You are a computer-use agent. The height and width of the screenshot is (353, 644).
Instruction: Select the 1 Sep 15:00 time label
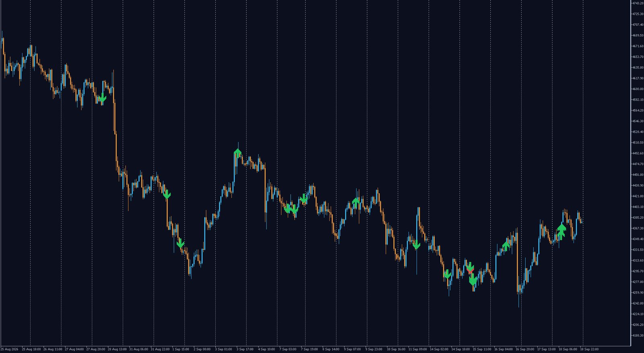pyautogui.click(x=181, y=349)
